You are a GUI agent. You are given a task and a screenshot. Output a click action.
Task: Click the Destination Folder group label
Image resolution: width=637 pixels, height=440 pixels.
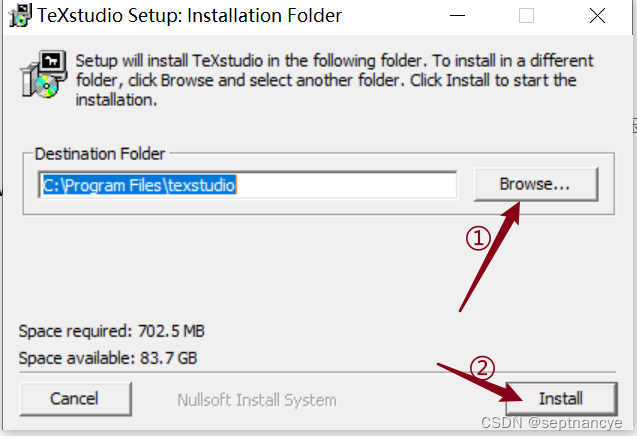point(100,154)
